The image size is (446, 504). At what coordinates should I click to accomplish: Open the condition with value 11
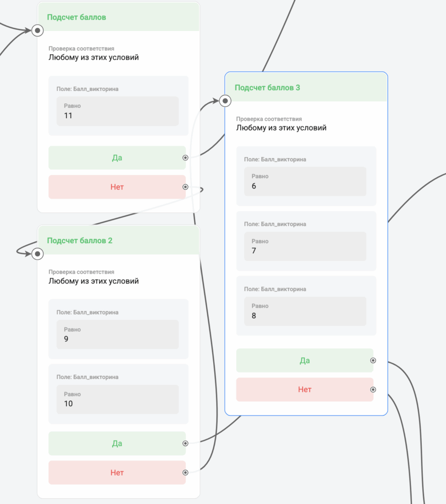(118, 111)
